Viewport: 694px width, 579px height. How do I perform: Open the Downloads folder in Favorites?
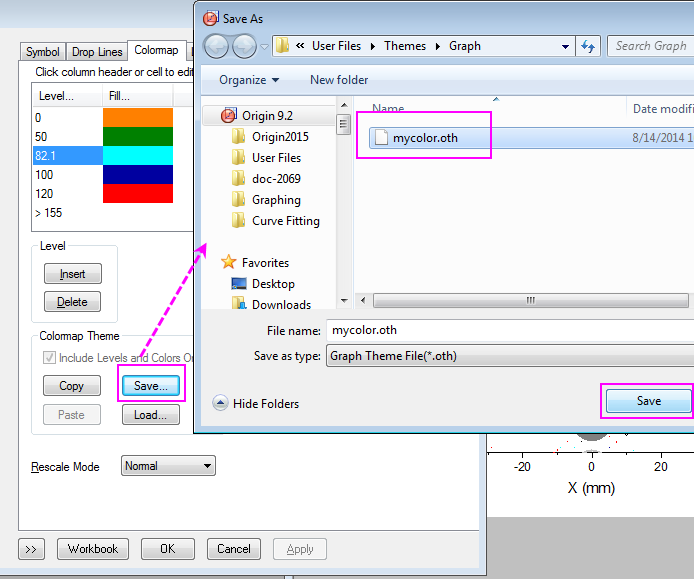(x=280, y=305)
